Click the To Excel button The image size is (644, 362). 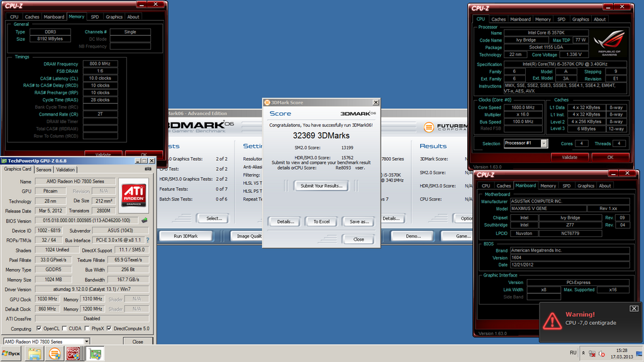321,222
